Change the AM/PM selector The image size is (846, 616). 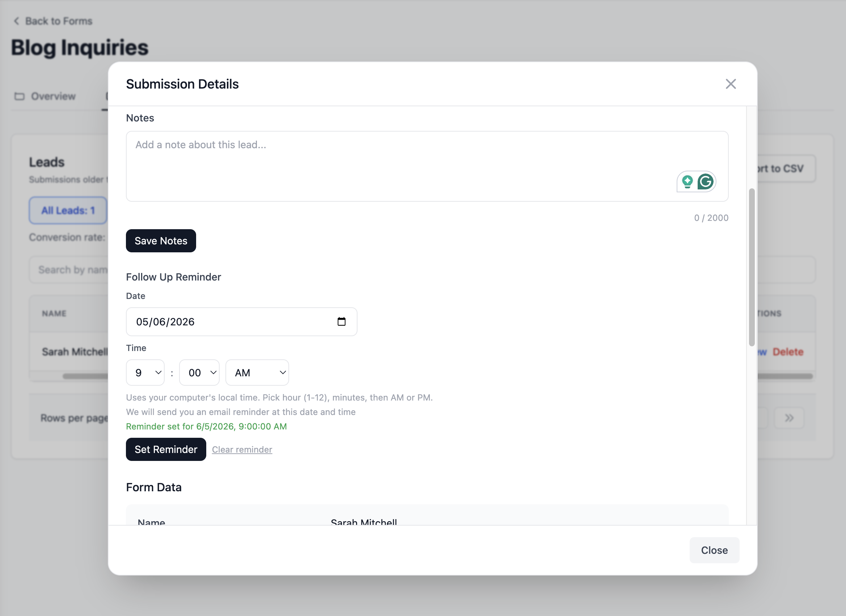[257, 372]
